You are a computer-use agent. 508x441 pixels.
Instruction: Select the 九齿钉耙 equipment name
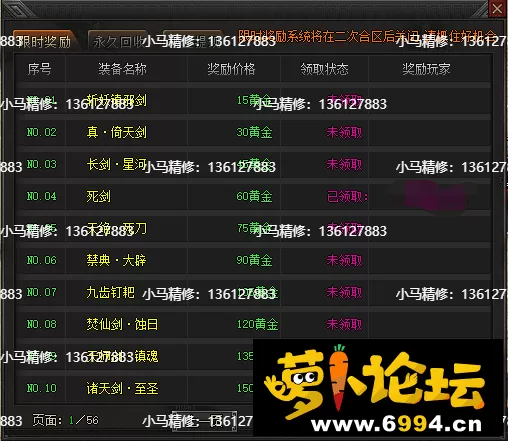[x=111, y=292]
